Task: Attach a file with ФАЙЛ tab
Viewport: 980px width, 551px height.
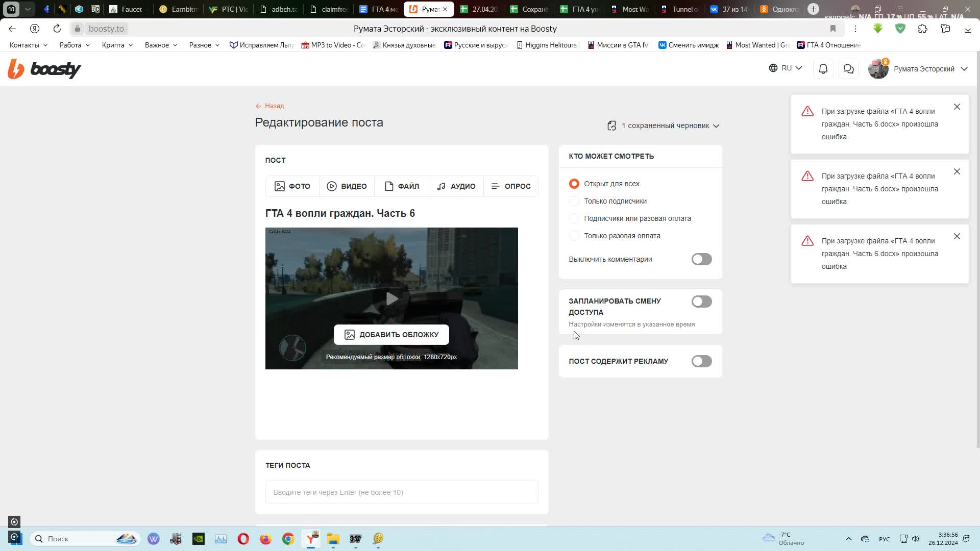Action: [402, 186]
